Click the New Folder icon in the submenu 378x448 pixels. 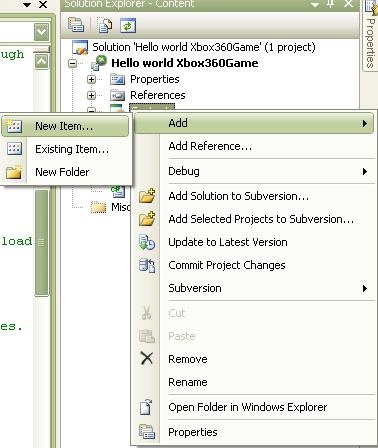tap(14, 172)
